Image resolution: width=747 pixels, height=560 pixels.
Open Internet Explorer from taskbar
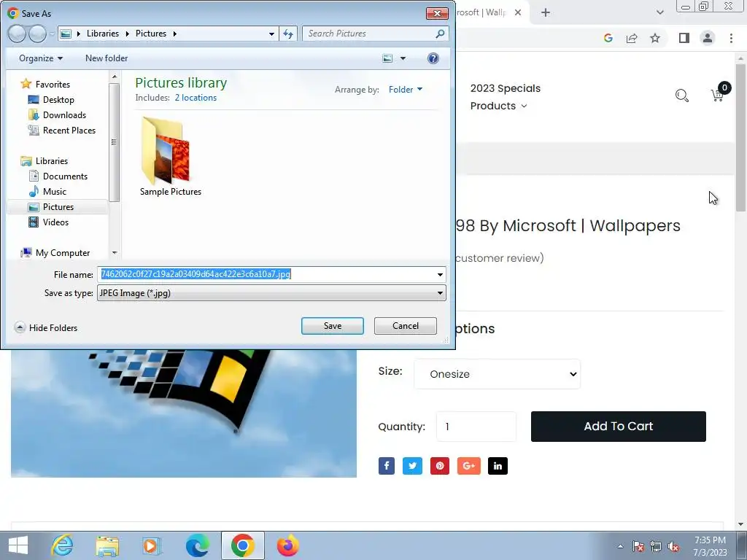(63, 545)
